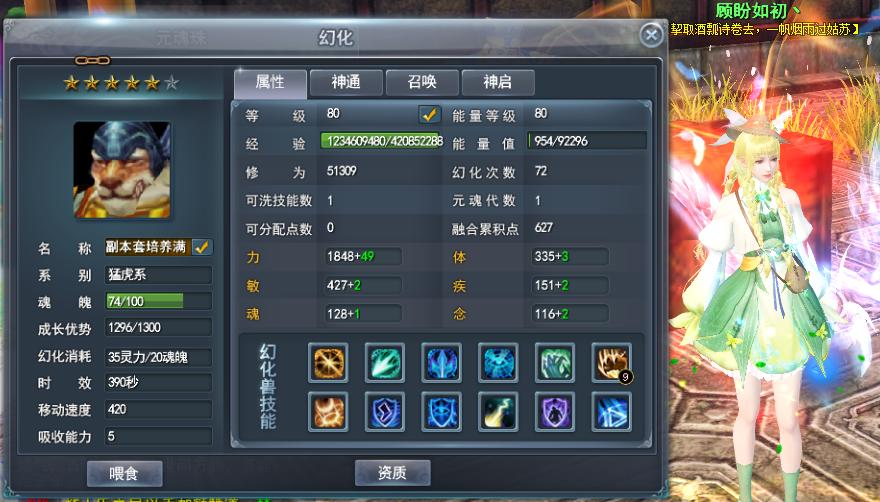The image size is (880, 502).
Task: Toggle the checkbox next to level 80
Action: coord(429,115)
